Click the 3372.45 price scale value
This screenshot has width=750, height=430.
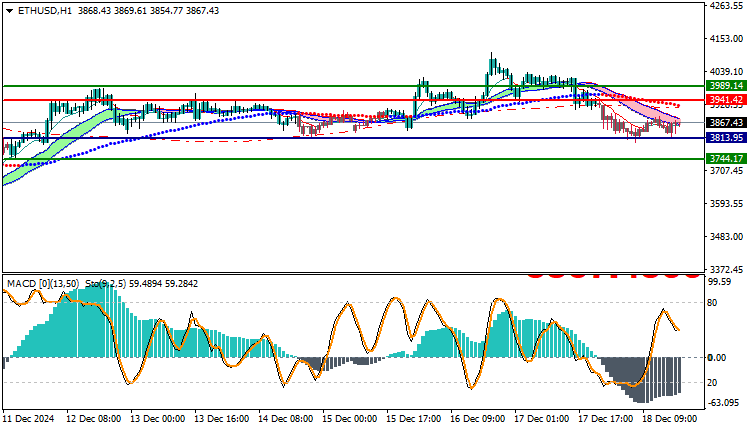(x=727, y=270)
